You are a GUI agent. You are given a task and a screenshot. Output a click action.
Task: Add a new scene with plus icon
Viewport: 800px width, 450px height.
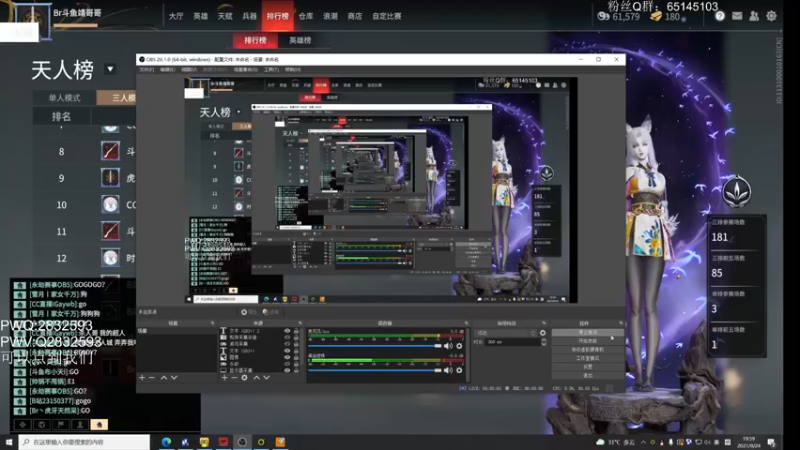(x=142, y=378)
